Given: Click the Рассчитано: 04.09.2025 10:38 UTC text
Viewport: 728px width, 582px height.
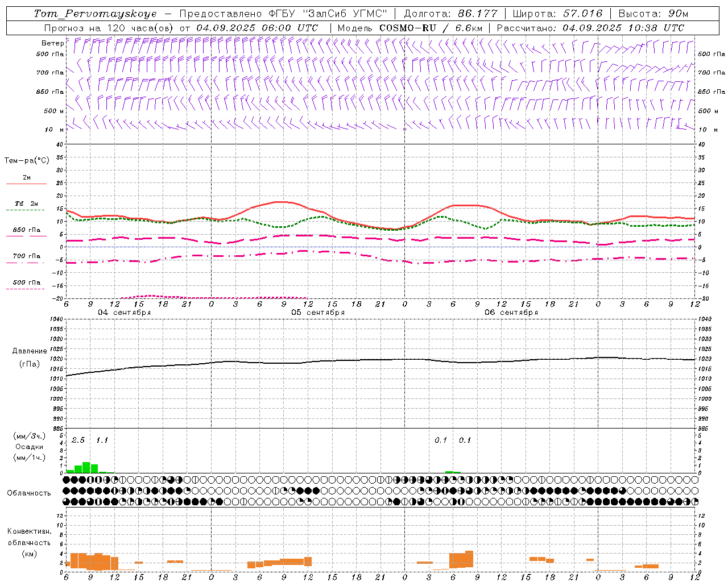Looking at the screenshot, I should [x=590, y=28].
